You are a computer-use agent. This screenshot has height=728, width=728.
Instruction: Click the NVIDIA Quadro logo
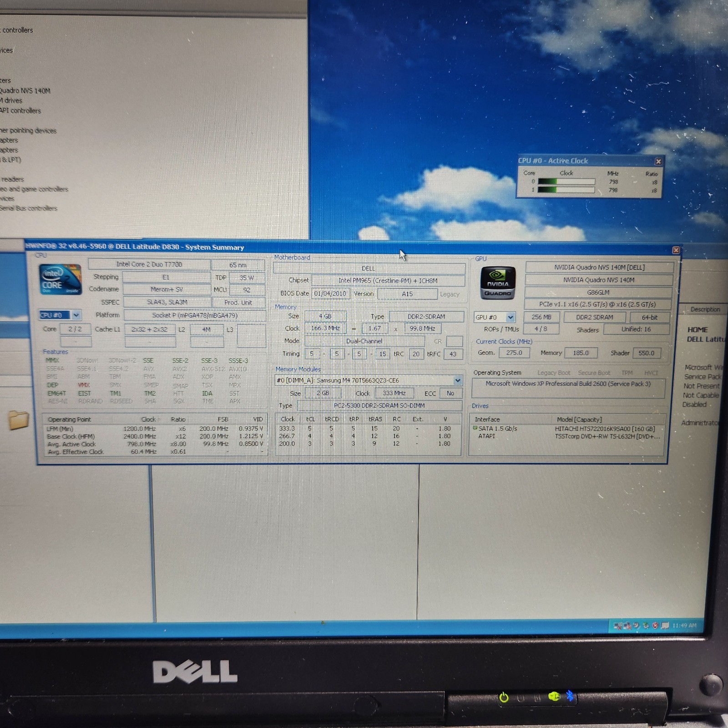498,283
